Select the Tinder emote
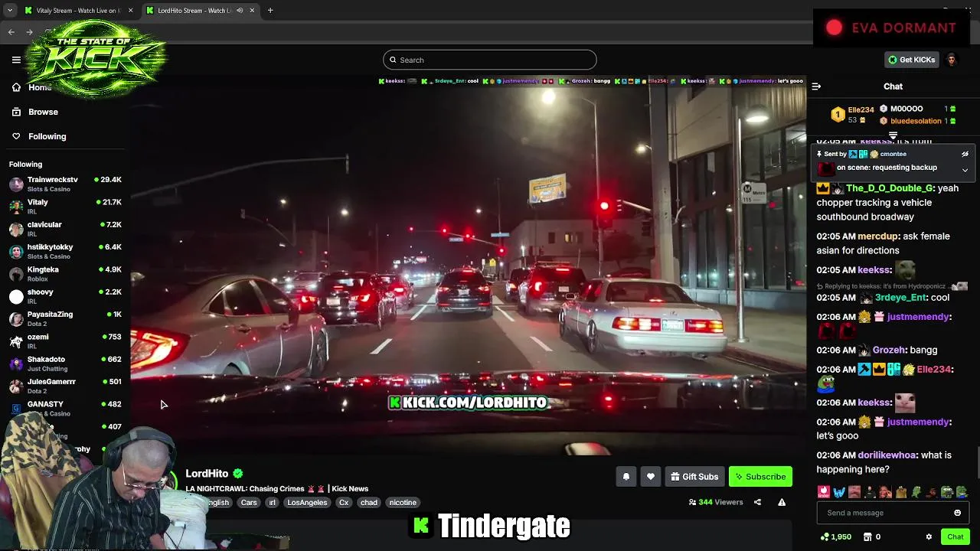 [x=823, y=492]
